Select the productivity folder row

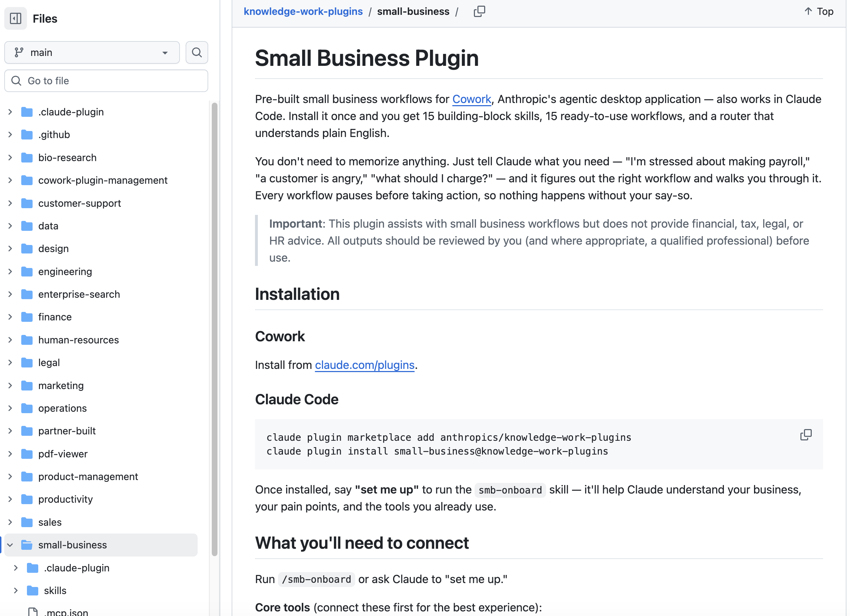[x=101, y=500]
